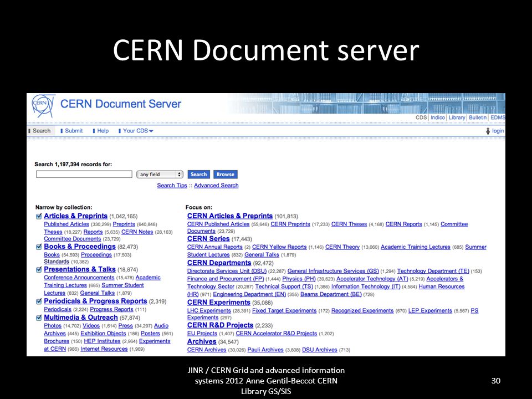This screenshot has width=532, height=399.
Task: Open Periodicals & Progress Reports heading
Action: pyautogui.click(x=95, y=301)
